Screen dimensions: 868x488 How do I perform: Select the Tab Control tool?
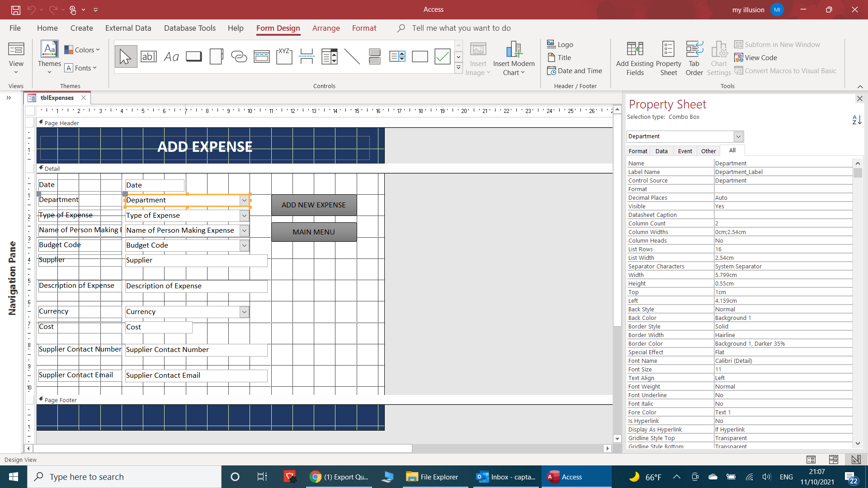click(217, 56)
